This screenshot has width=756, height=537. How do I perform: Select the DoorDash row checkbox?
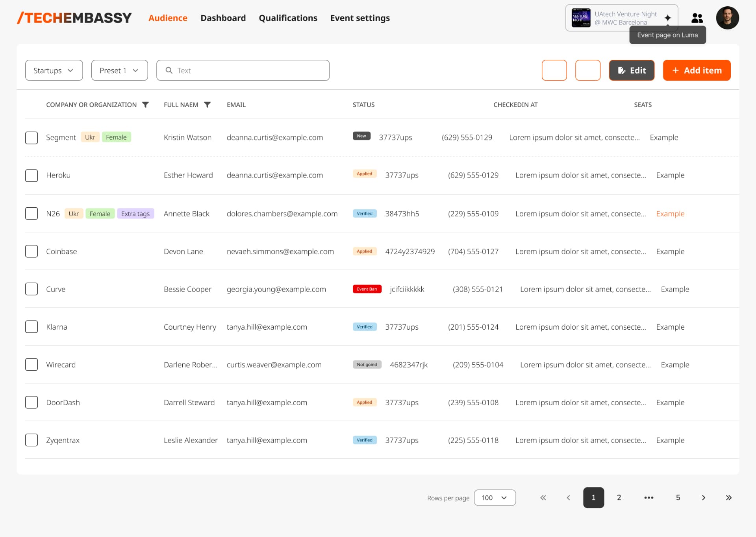tap(31, 402)
